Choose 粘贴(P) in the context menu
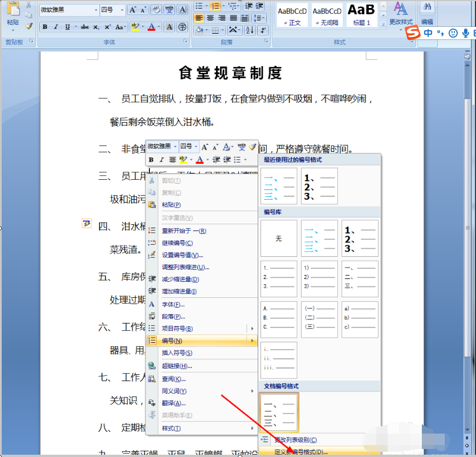This screenshot has height=457, width=476. 202,205
